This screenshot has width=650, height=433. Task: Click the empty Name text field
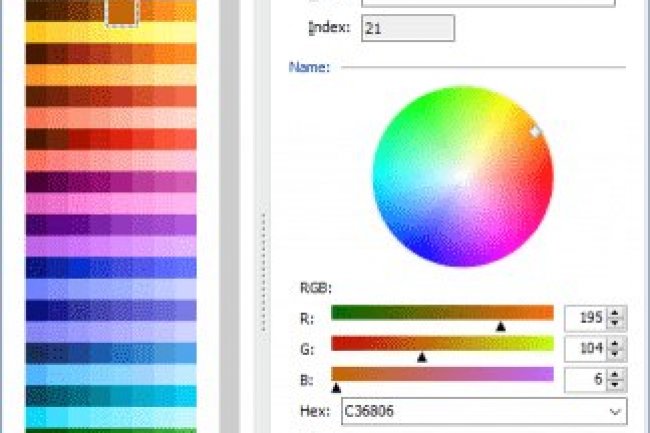click(x=488, y=3)
